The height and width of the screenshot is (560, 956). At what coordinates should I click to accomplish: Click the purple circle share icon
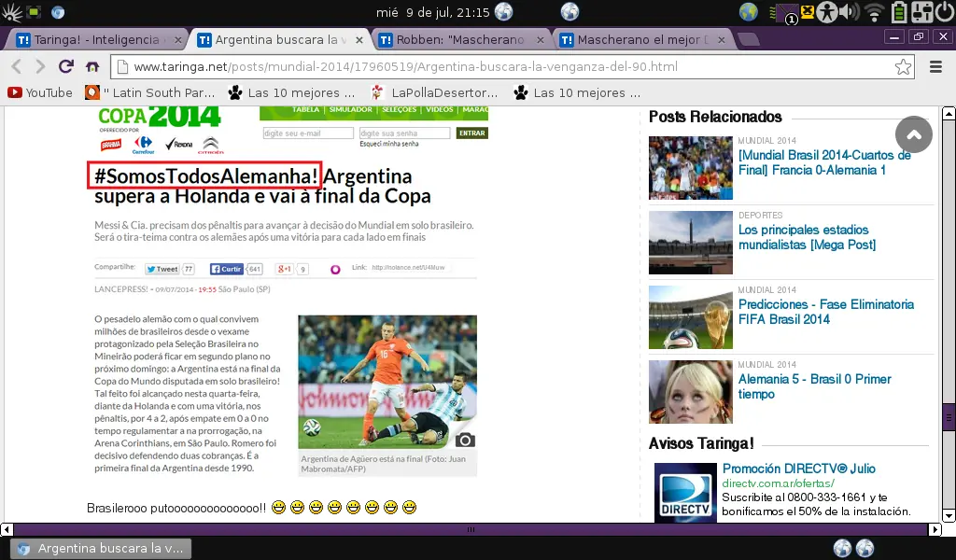(335, 270)
